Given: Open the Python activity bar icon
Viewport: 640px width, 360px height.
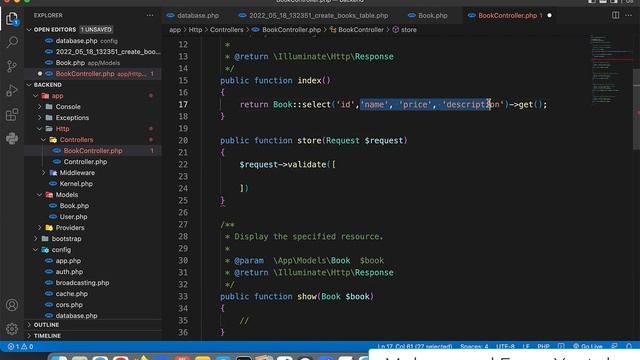Looking at the screenshot, I should click(12, 138).
